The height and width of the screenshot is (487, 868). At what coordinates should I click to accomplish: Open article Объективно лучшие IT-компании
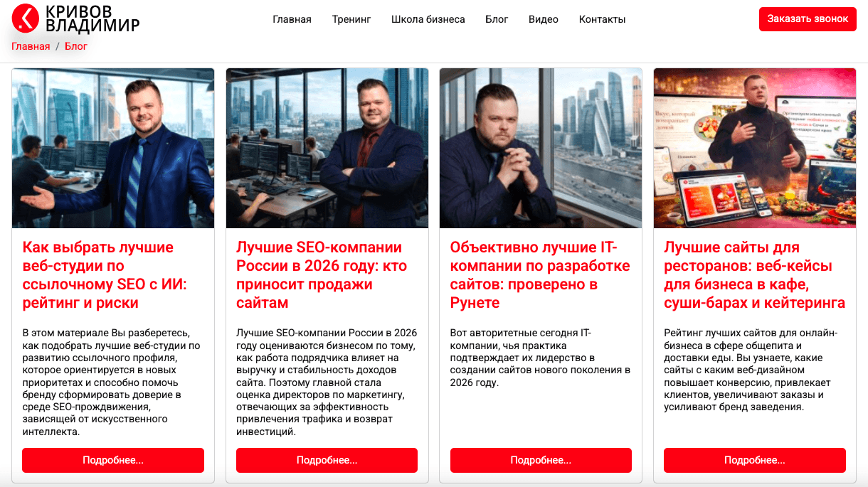(540, 275)
